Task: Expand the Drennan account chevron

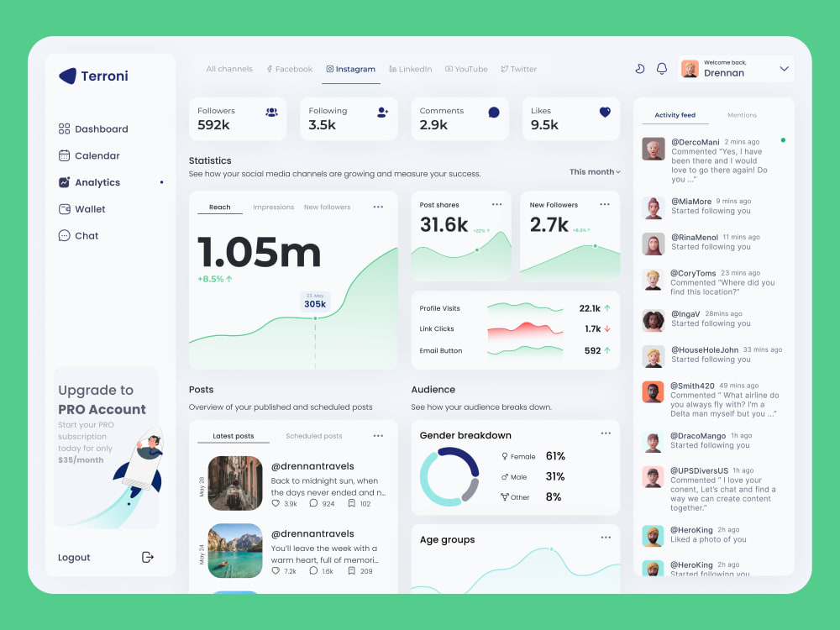Action: point(784,69)
